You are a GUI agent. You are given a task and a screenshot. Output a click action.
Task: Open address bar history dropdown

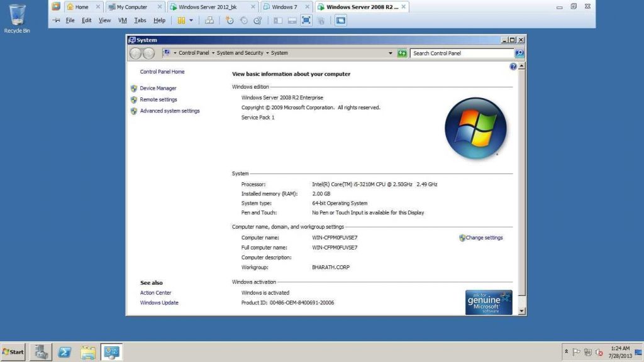[x=390, y=53]
